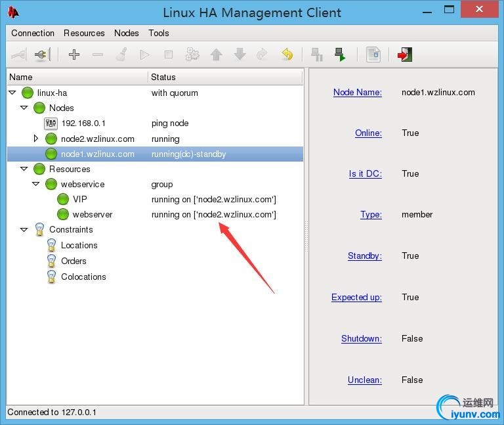Image resolution: width=504 pixels, height=425 pixels.
Task: Click lightbulb icon next to Locations
Action: coord(51,245)
